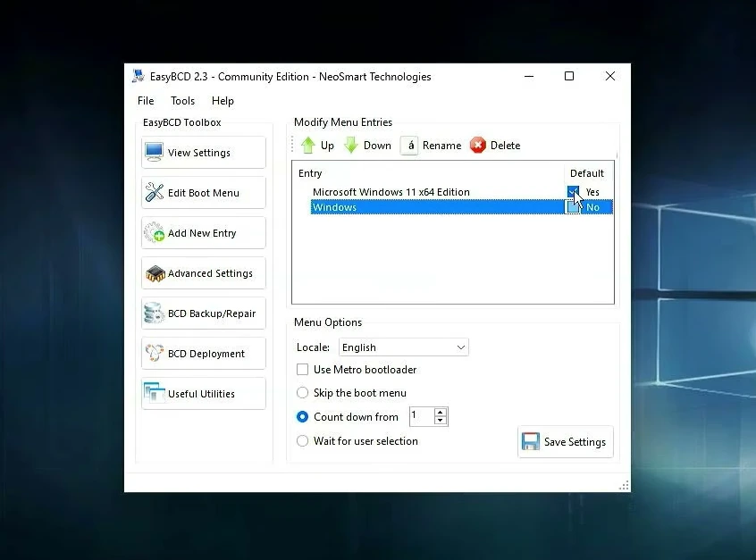
Task: Increase countdown value with up spinner
Action: (x=440, y=412)
